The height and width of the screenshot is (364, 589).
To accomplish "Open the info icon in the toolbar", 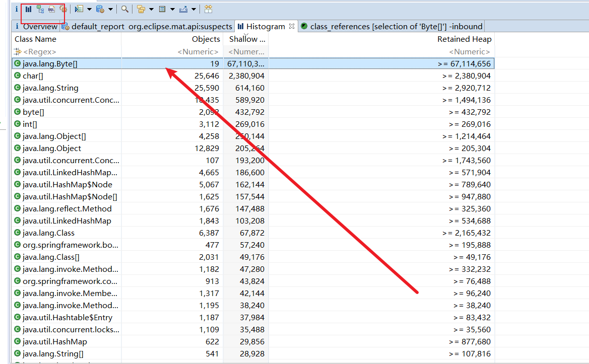I will point(17,9).
